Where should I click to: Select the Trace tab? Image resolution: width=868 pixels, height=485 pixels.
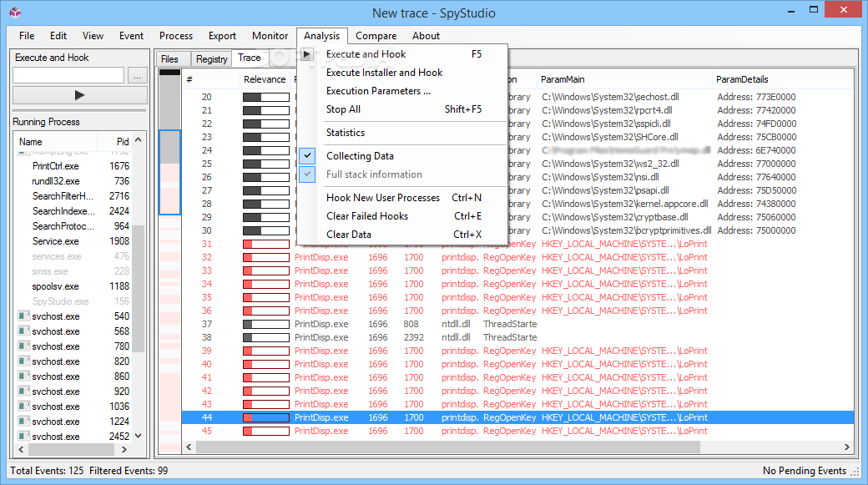pyautogui.click(x=249, y=58)
